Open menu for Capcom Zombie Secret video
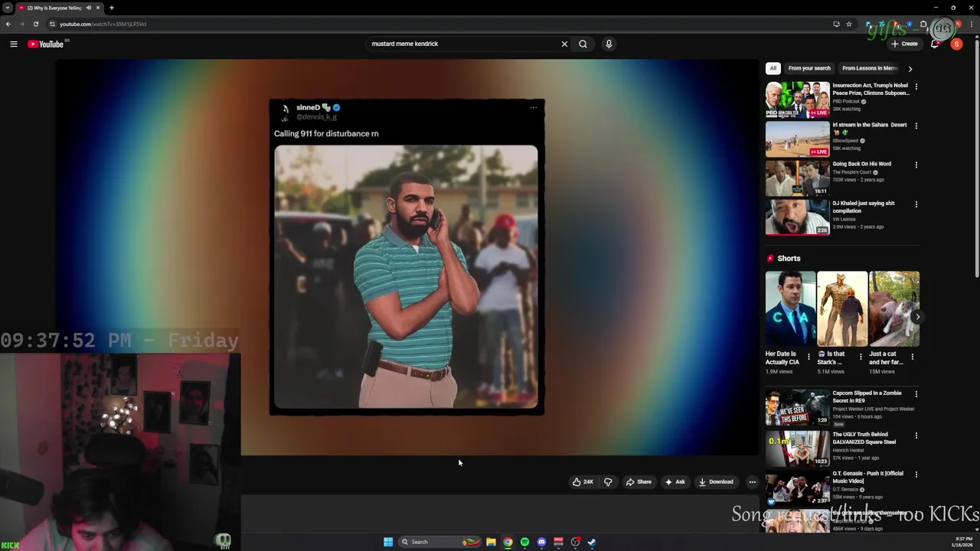Viewport: 980px width, 551px height. (x=916, y=394)
